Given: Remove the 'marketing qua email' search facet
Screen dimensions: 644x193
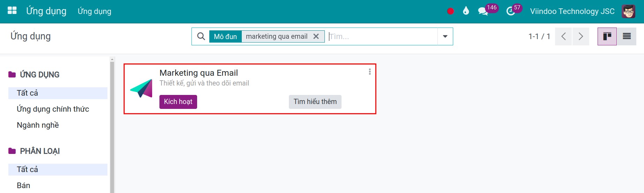Looking at the screenshot, I should click(316, 36).
